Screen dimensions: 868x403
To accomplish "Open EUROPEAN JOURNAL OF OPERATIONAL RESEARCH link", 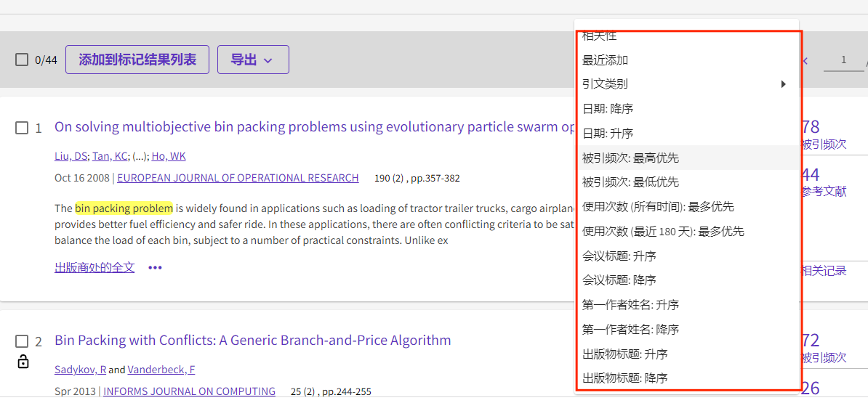I will pos(238,178).
